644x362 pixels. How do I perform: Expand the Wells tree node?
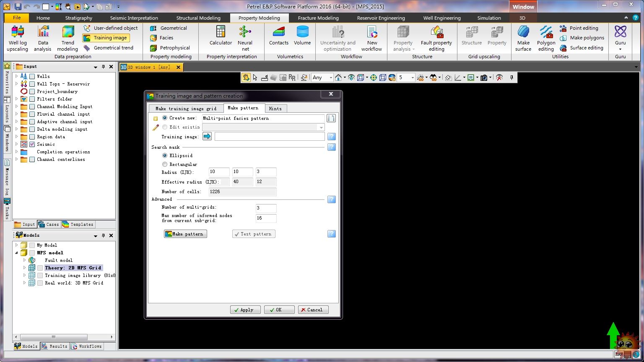pos(17,76)
